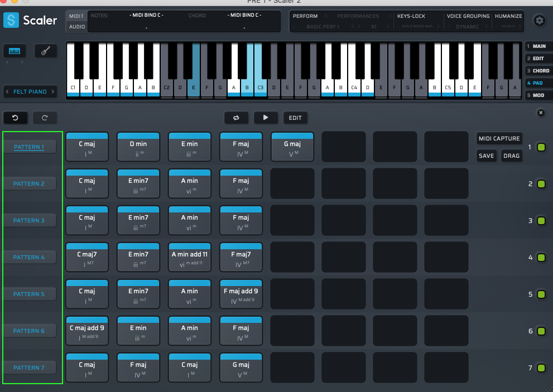Switch to the MIDI input tab
The image size is (553, 392).
point(76,16)
